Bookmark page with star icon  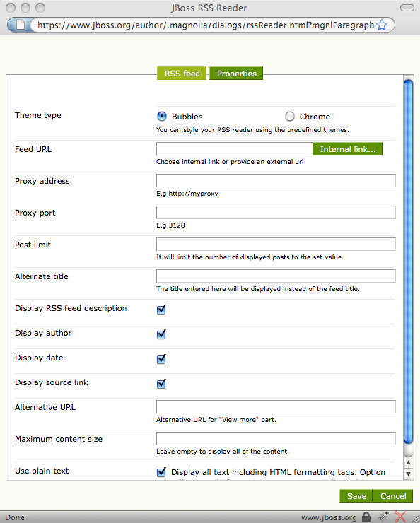[382, 25]
